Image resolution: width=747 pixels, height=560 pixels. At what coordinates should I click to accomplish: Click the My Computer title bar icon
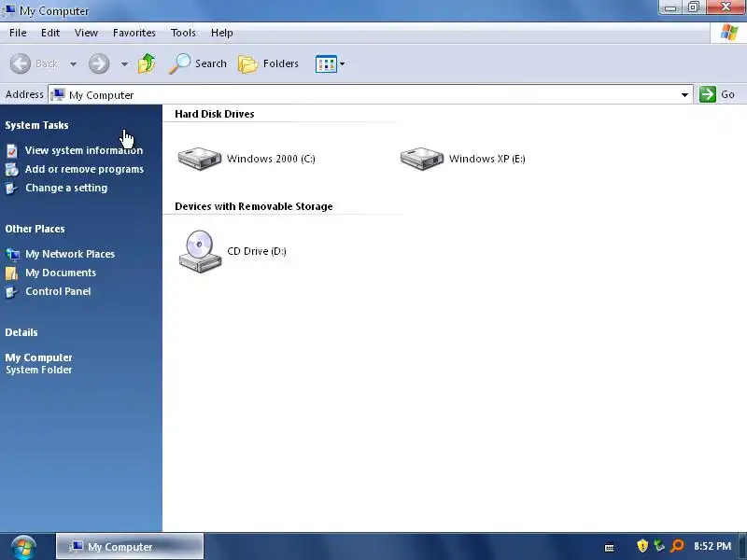point(8,9)
